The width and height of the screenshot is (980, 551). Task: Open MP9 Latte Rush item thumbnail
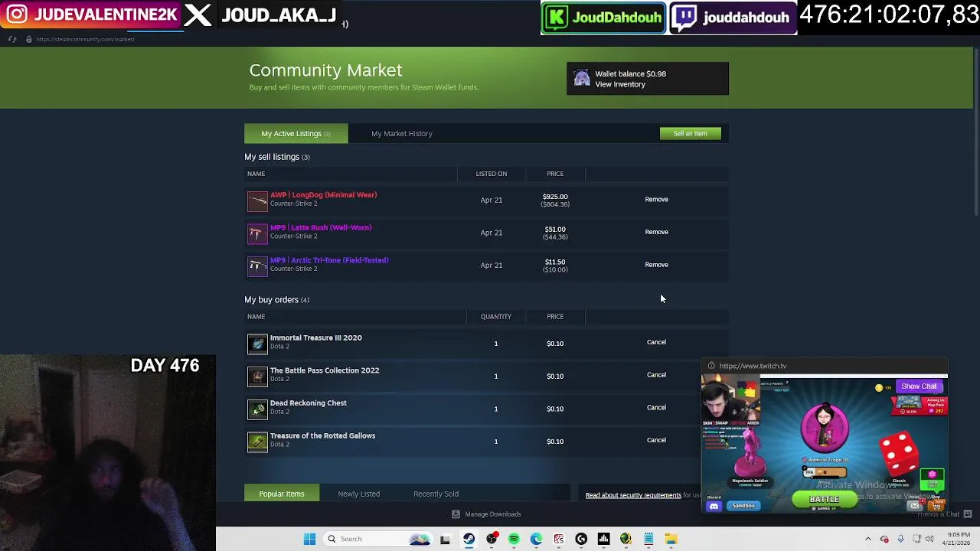(x=257, y=233)
